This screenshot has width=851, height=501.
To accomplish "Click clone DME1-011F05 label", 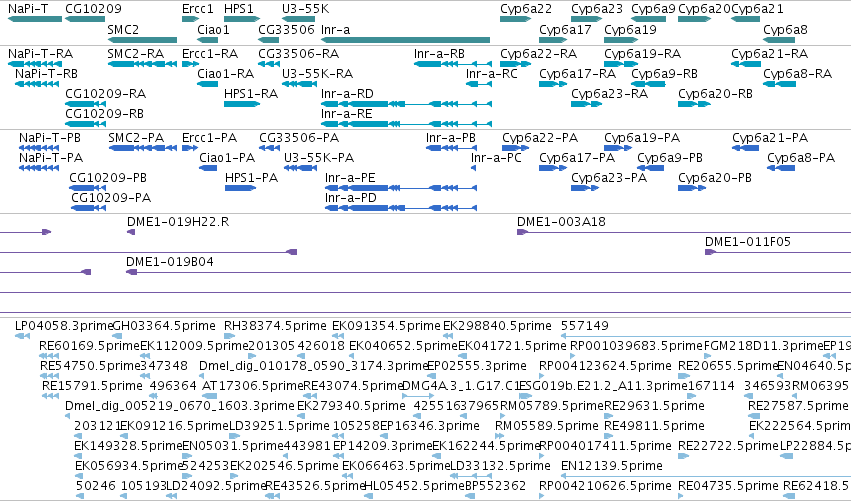I will [x=748, y=242].
